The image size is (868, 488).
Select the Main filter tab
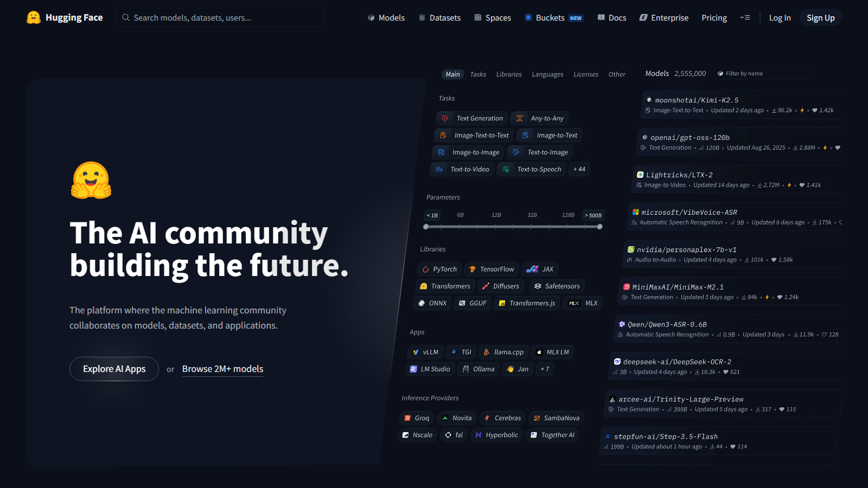452,74
